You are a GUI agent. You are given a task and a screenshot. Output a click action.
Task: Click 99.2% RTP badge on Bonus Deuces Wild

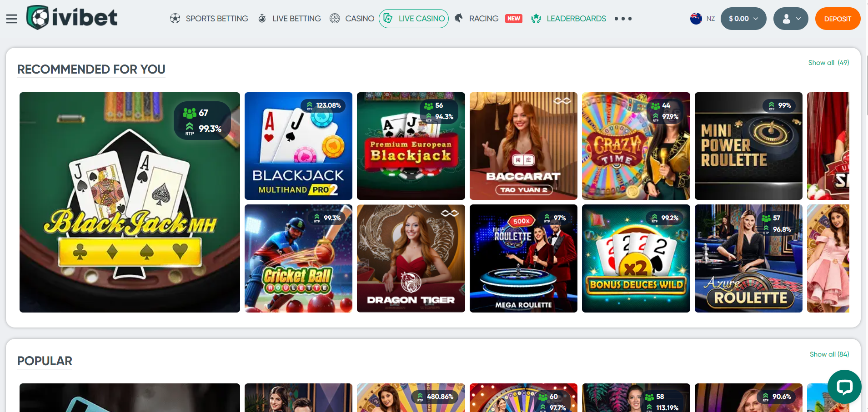664,218
